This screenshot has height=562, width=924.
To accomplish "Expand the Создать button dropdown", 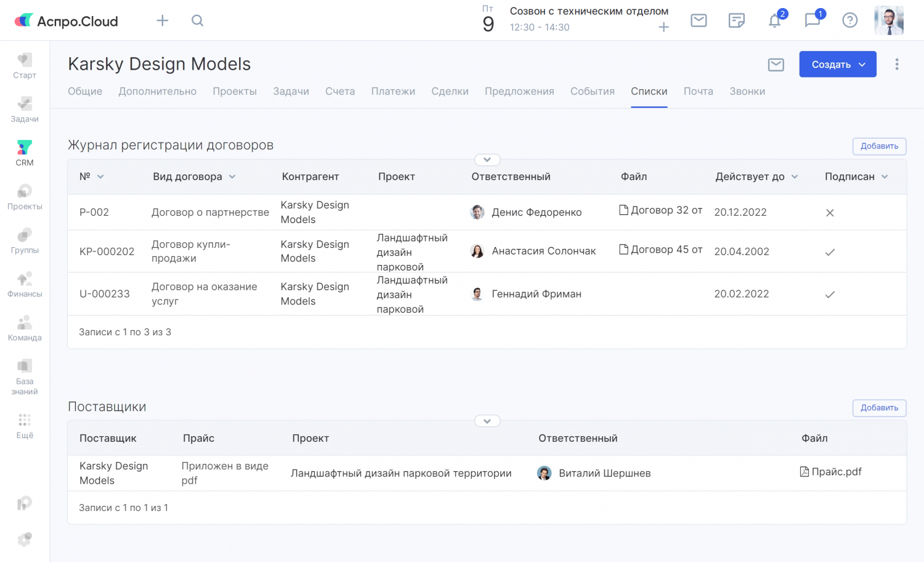I will pos(862,65).
